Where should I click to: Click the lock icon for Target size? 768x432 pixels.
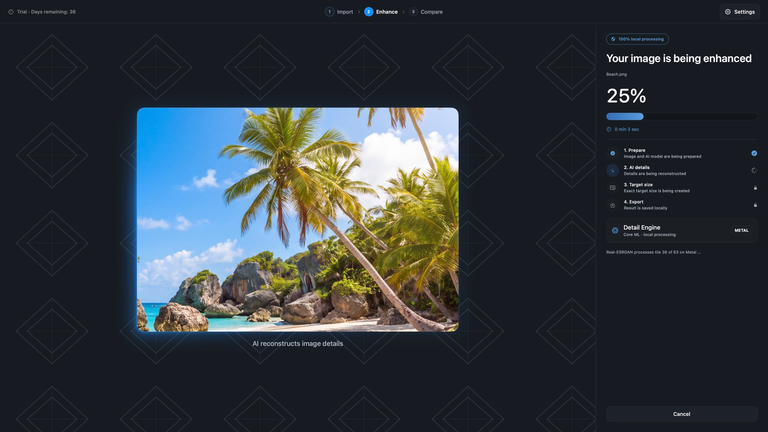click(x=755, y=188)
